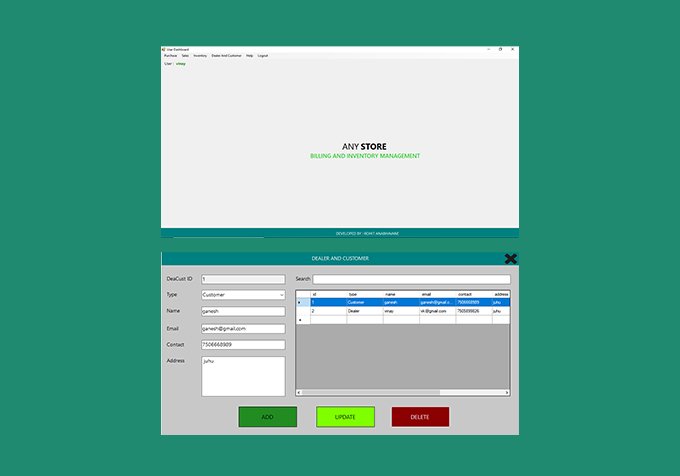The image size is (680, 476).
Task: Select the email cell of the Dealer row
Action: 438,311
